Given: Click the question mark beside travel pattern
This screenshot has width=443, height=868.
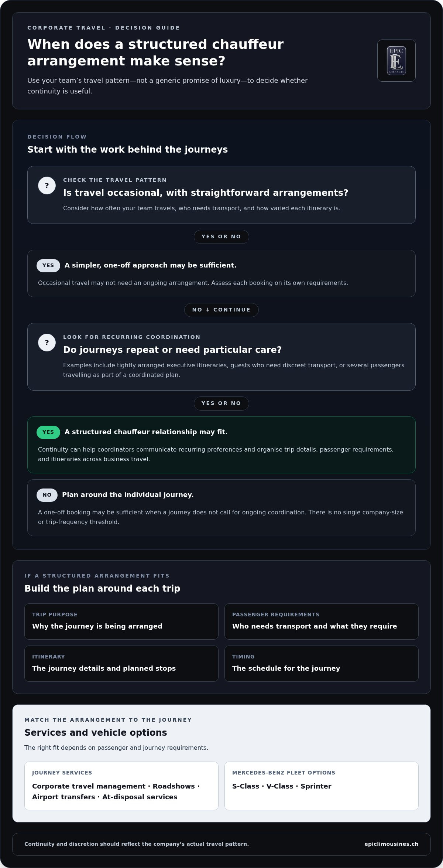Looking at the screenshot, I should pyautogui.click(x=47, y=185).
